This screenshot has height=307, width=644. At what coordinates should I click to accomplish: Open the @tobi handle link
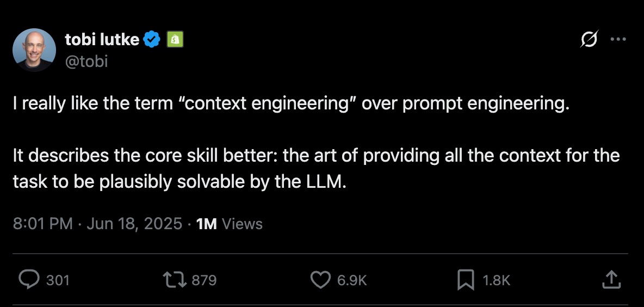point(86,62)
